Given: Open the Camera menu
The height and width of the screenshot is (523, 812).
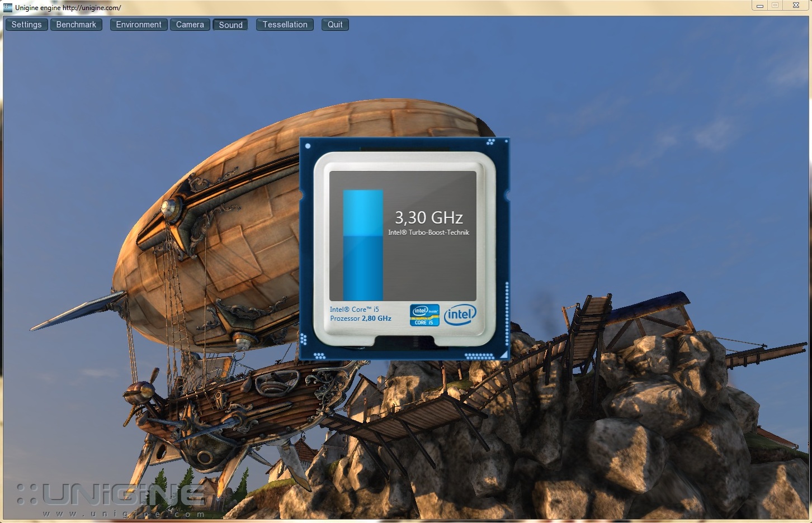Looking at the screenshot, I should (190, 25).
